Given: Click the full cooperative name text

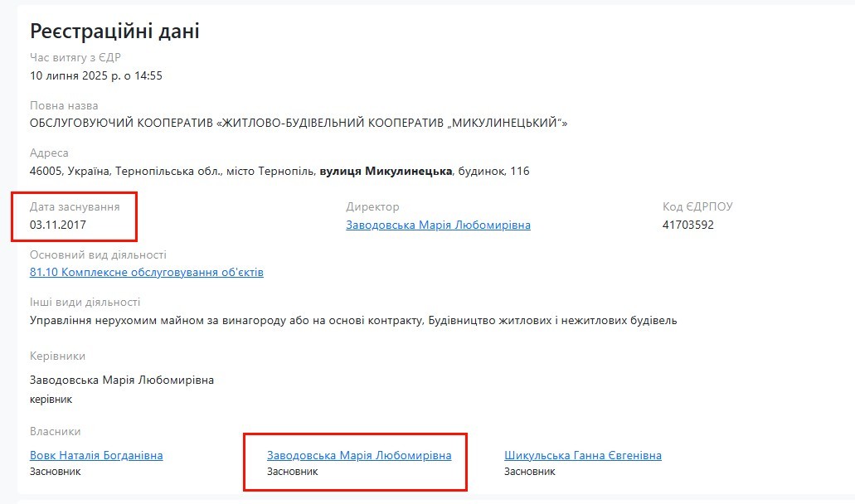Looking at the screenshot, I should (299, 124).
